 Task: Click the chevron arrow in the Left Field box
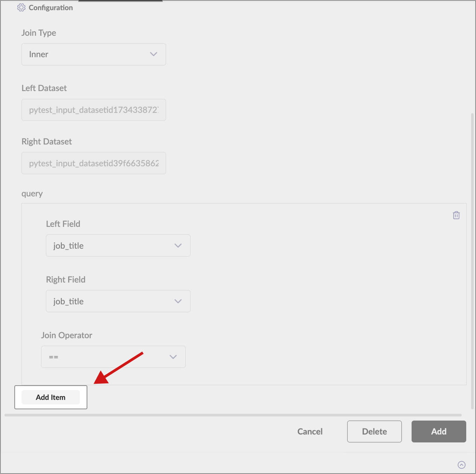pyautogui.click(x=178, y=246)
